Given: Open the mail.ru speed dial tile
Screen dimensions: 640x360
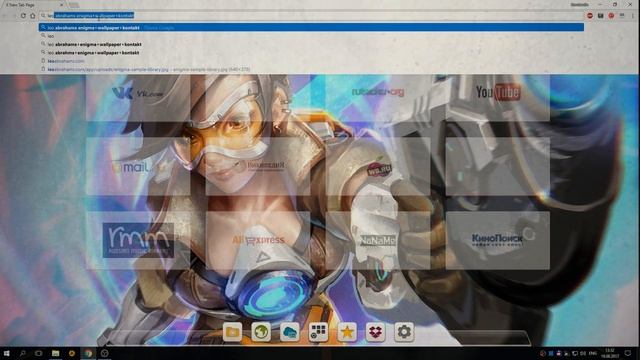Looking at the screenshot, I should pos(138,166).
